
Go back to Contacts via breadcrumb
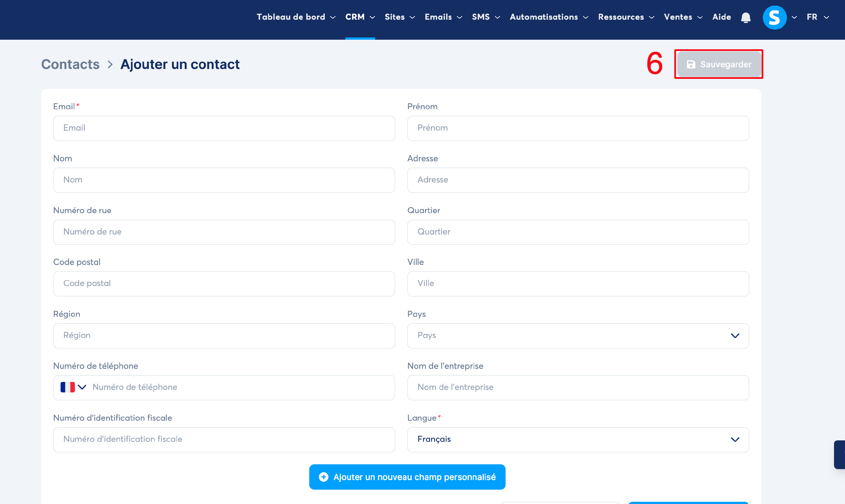tap(70, 64)
